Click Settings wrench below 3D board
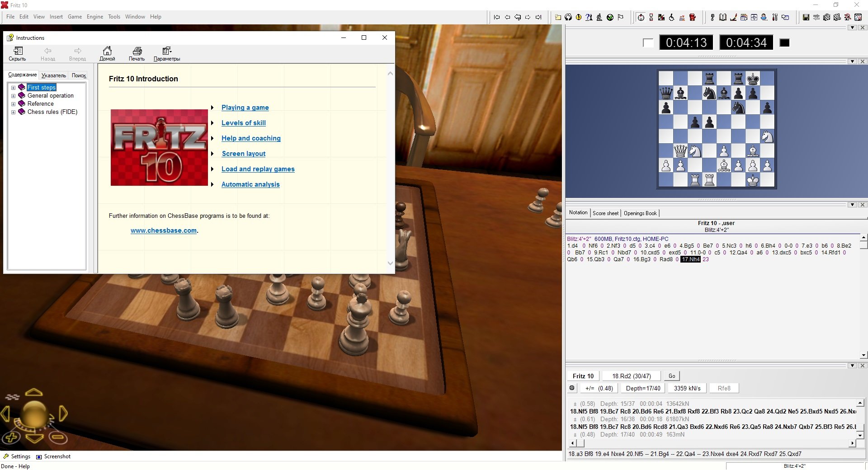The height and width of the screenshot is (470, 868). click(x=17, y=456)
